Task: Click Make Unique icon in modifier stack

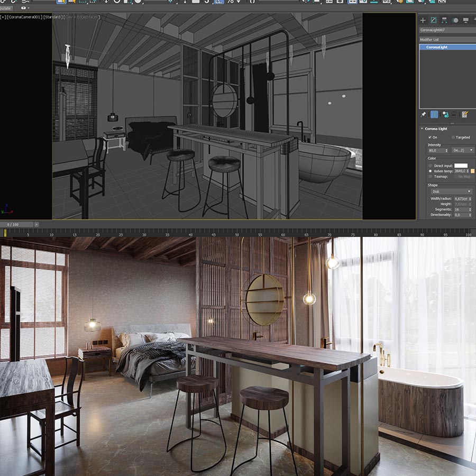Action: [x=445, y=114]
